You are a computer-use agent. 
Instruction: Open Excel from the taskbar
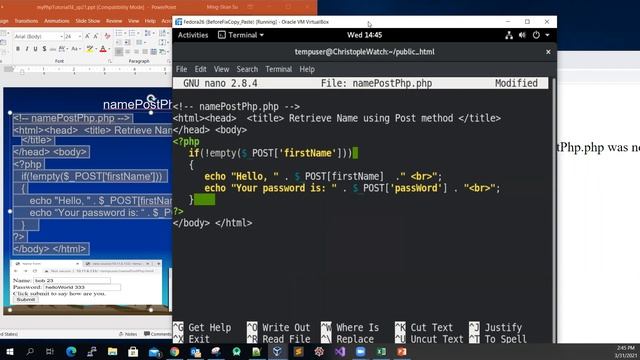(381, 351)
